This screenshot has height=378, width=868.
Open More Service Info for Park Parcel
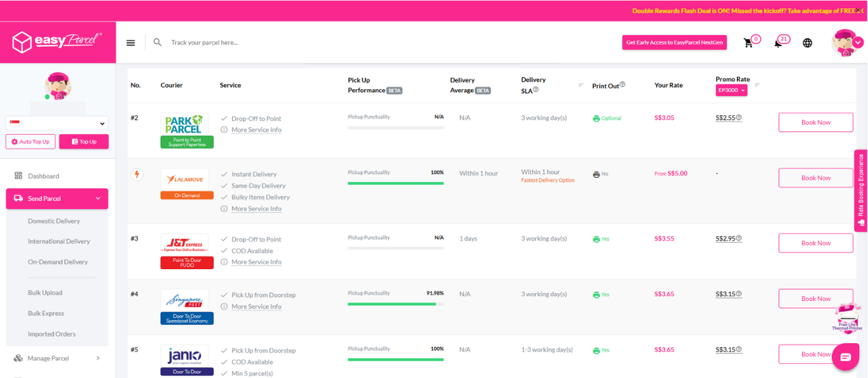tap(256, 130)
